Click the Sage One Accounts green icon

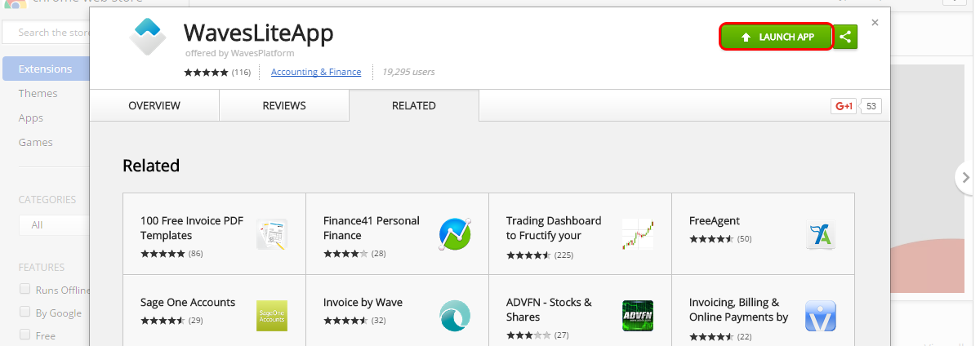pos(272,316)
